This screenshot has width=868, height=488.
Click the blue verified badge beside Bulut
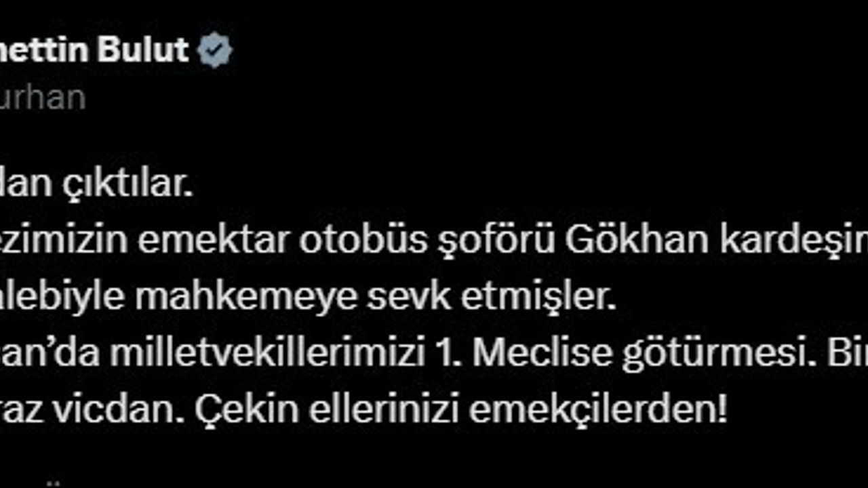coord(215,51)
